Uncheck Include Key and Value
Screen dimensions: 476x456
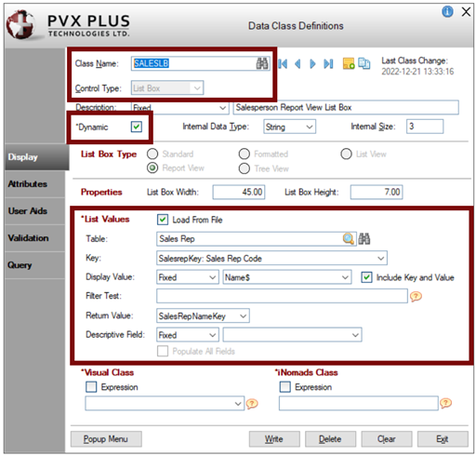pos(366,277)
